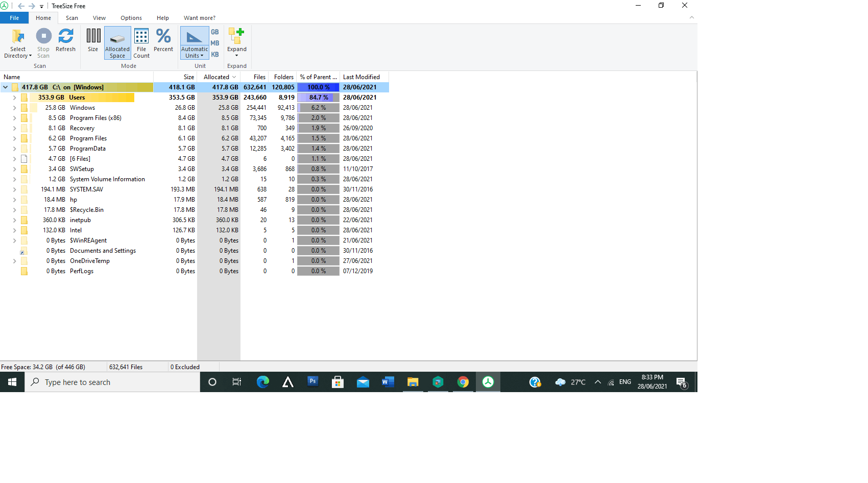Open Cortana from the taskbar
This screenshot has height=483, width=868.
212,382
